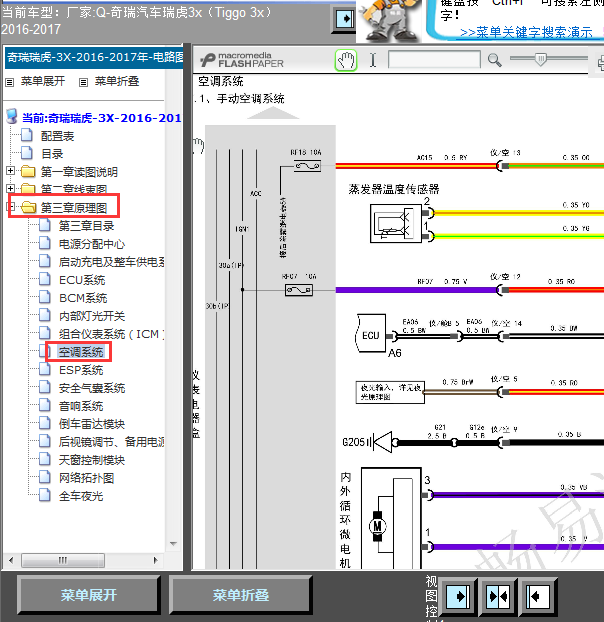Select the 空调系统 tree item
604x622 pixels.
tap(81, 352)
